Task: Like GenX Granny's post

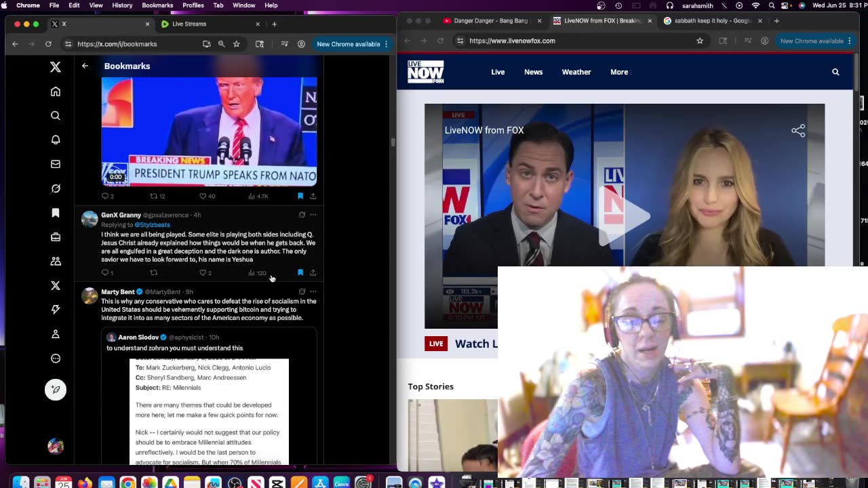Action: click(205, 272)
